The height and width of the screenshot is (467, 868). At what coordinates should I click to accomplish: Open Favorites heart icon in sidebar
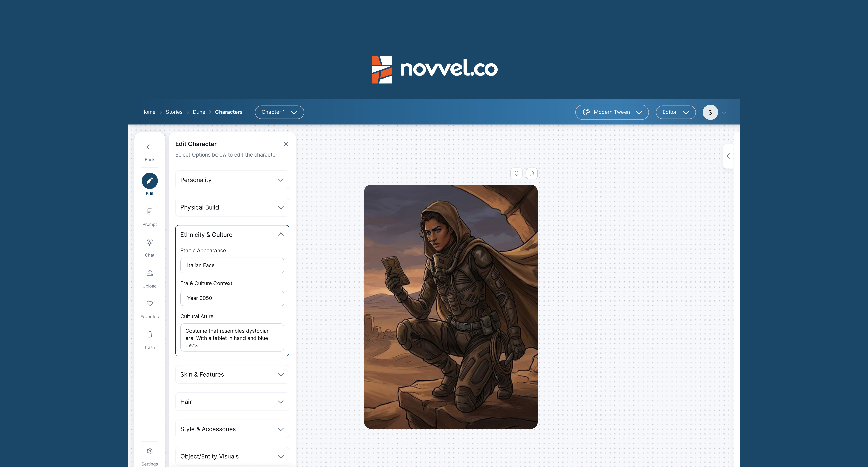tap(150, 303)
